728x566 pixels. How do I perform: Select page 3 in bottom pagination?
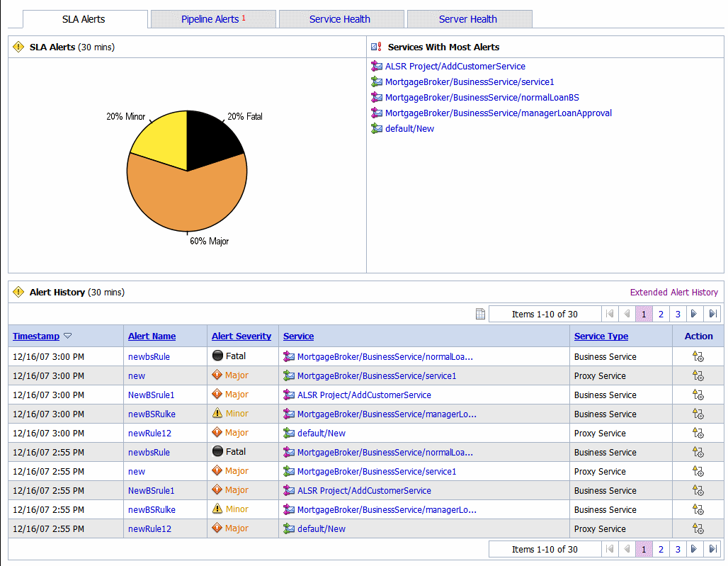(678, 549)
